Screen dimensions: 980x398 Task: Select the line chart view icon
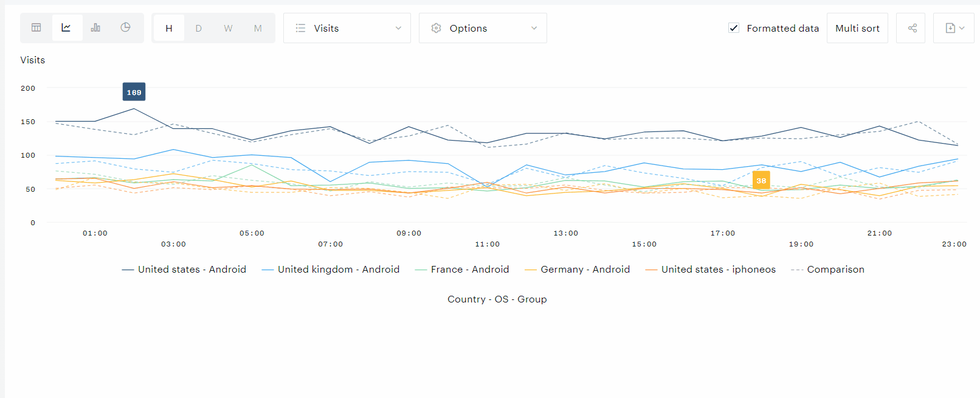(66, 28)
